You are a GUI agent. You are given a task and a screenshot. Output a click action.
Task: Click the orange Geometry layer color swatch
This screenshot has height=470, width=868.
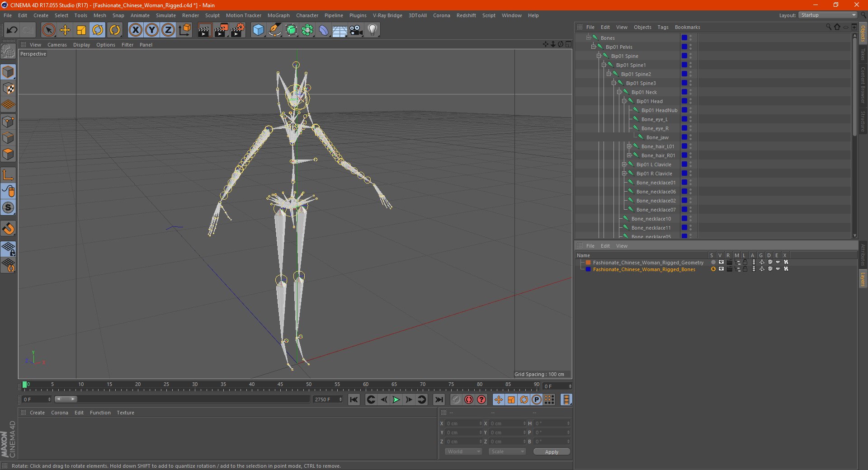pos(588,262)
